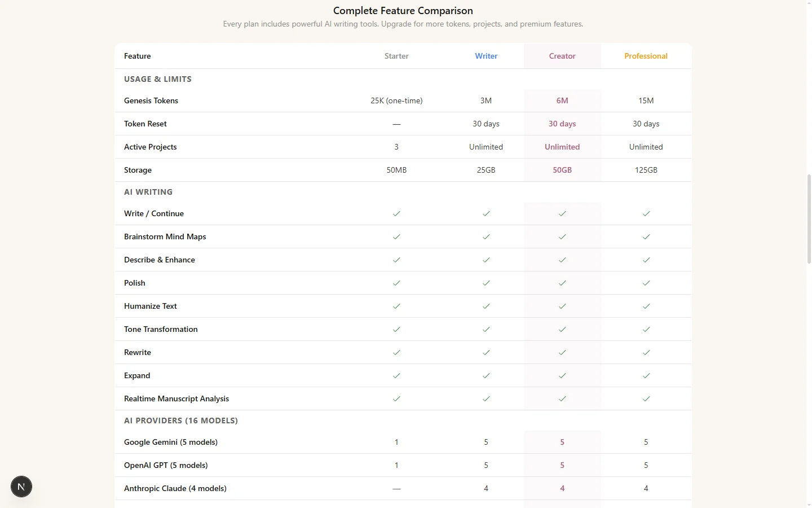This screenshot has height=508, width=812.
Task: Click the Starter checkmark for Brainstorm Mind Maps
Action: [x=396, y=237]
